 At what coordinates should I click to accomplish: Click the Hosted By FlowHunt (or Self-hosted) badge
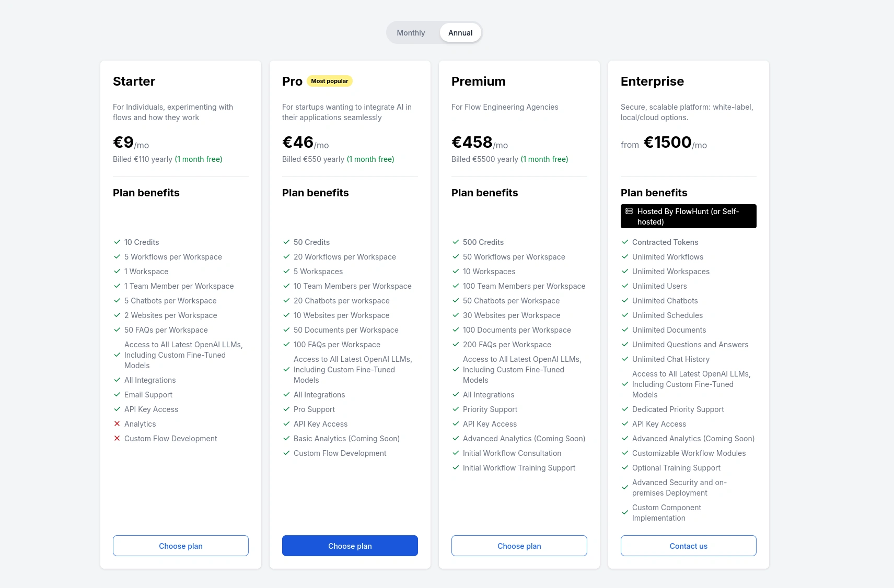click(688, 216)
